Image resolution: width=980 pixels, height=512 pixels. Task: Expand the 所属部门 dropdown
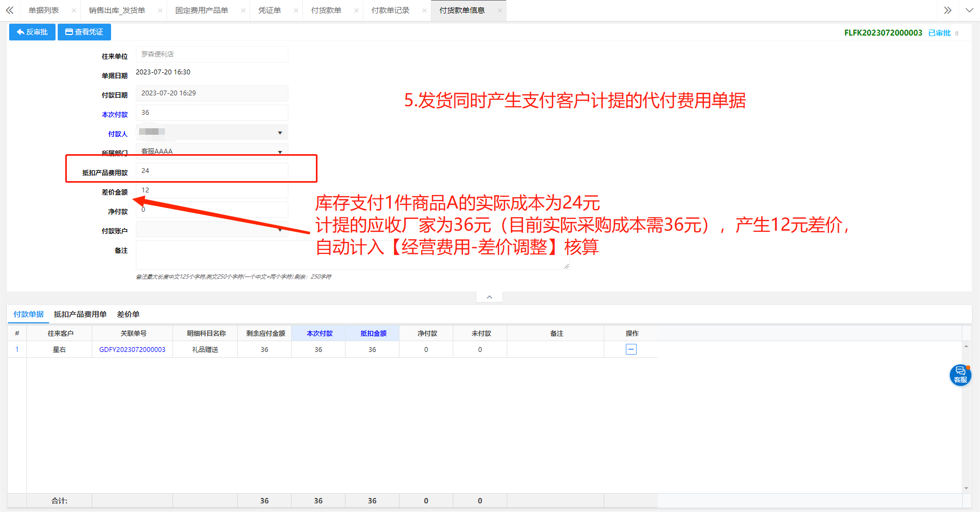pyautogui.click(x=279, y=151)
